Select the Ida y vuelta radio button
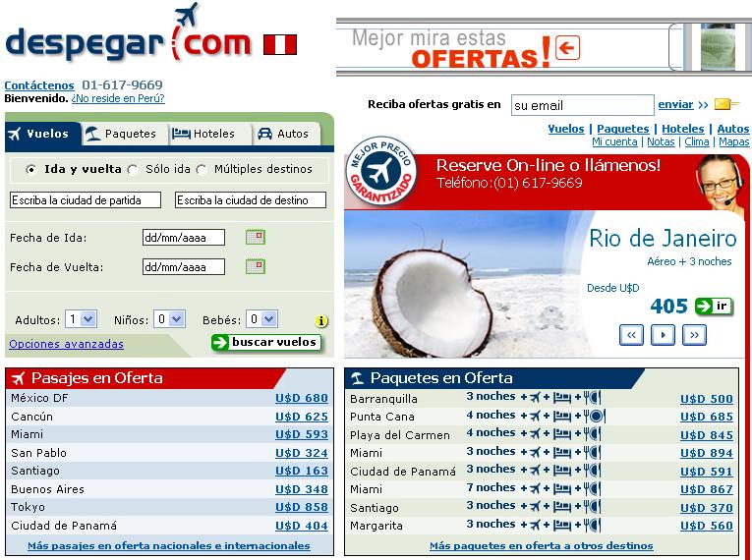The height and width of the screenshot is (560, 752). click(x=30, y=169)
